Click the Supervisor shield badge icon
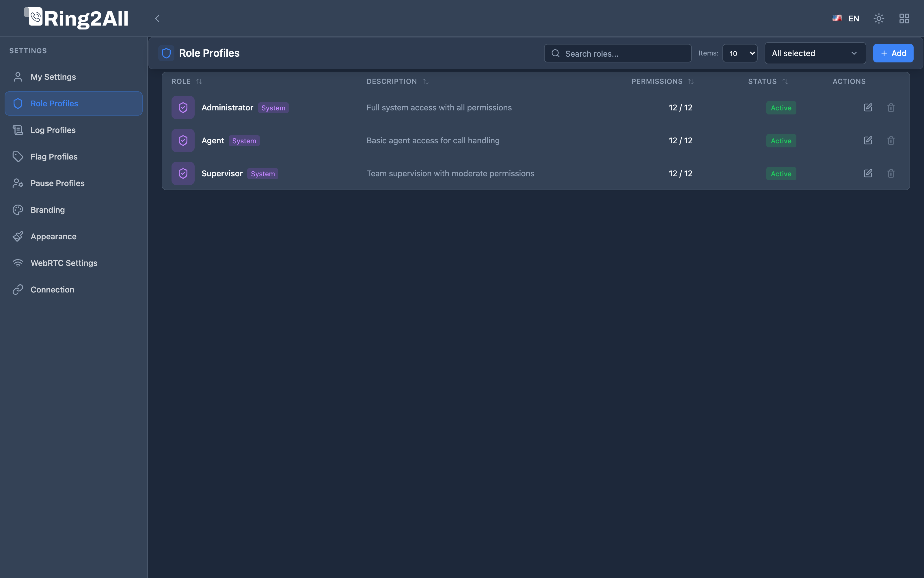The height and width of the screenshot is (578, 924). [x=183, y=173]
